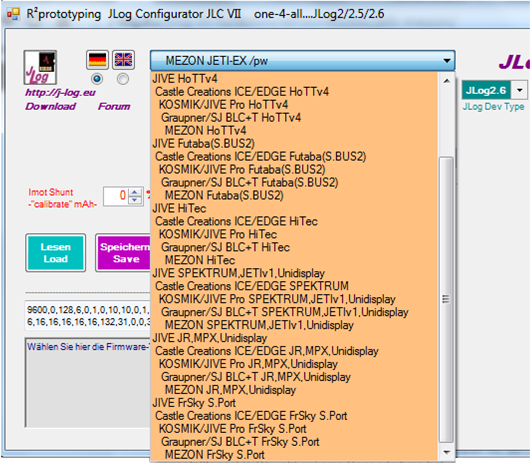The height and width of the screenshot is (470, 532).
Task: Select JIVE JR,MPX,Unidisplay entry
Action: [294, 338]
